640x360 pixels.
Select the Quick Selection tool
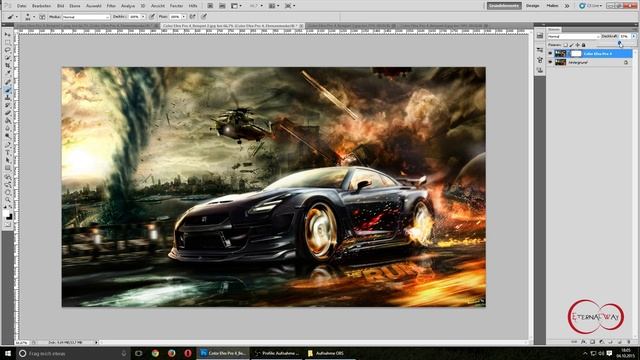8,58
